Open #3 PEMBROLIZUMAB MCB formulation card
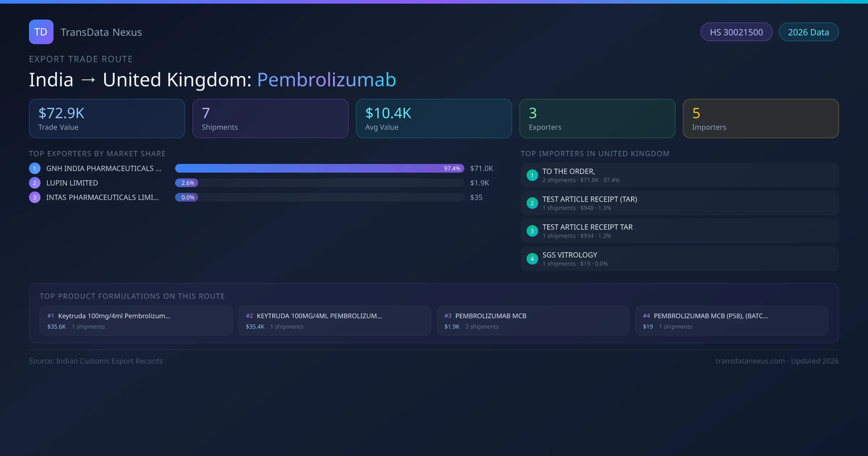The width and height of the screenshot is (868, 456). (533, 321)
